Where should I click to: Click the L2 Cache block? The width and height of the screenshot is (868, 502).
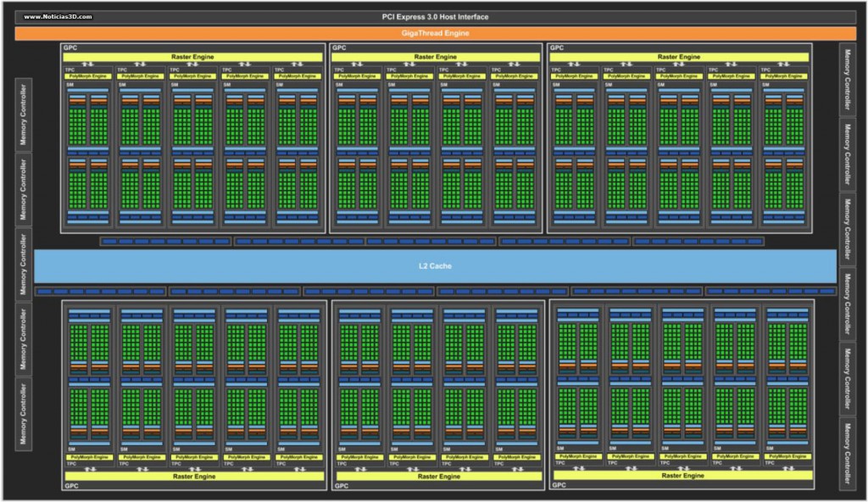point(435,266)
